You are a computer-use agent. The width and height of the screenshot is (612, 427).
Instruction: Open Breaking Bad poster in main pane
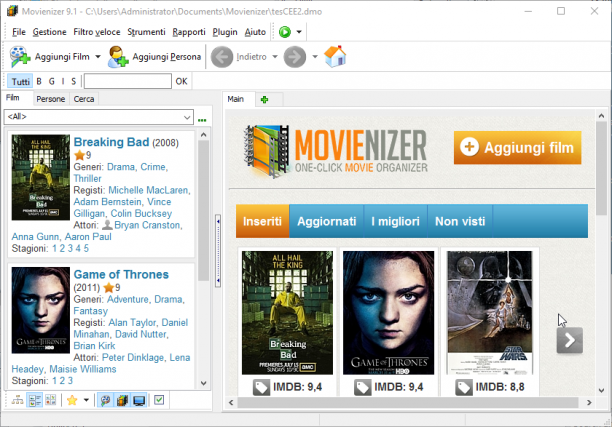[x=287, y=313]
